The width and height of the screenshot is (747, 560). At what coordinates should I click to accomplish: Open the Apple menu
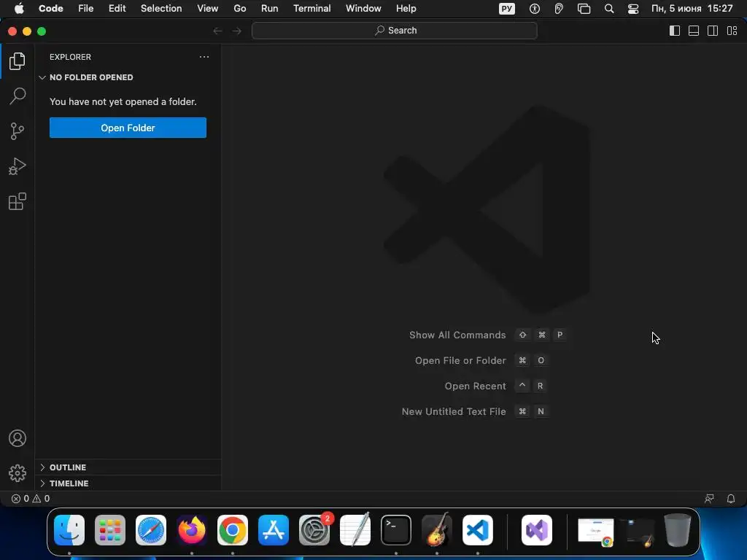click(x=19, y=9)
